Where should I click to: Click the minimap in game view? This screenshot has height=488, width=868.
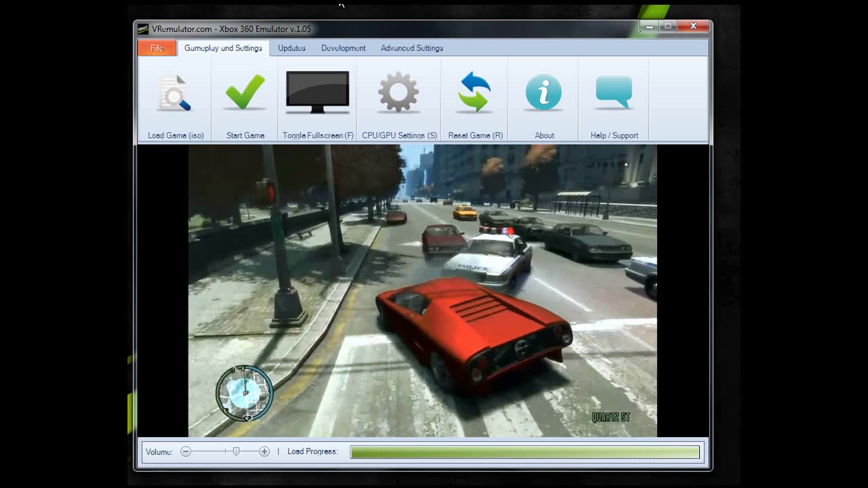click(x=244, y=393)
